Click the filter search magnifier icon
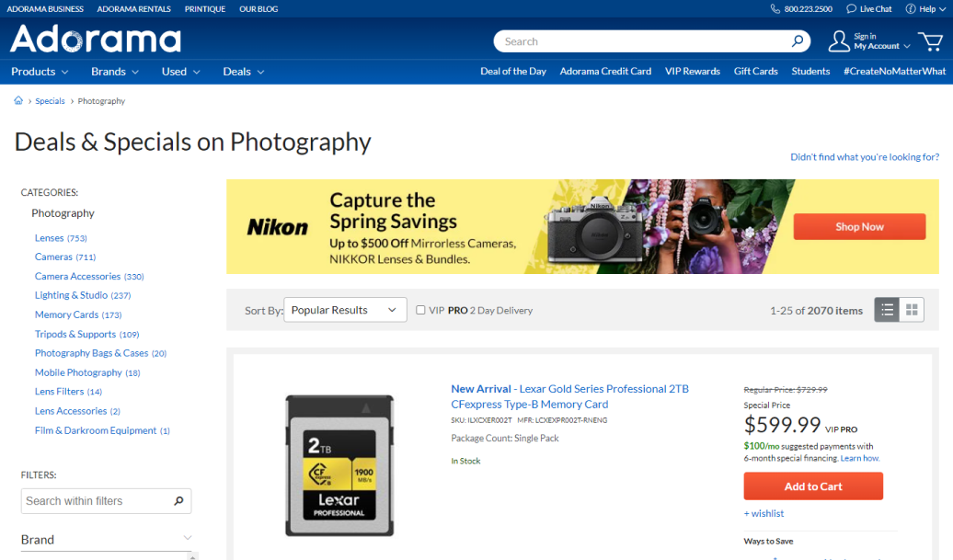953x560 pixels. 178,501
